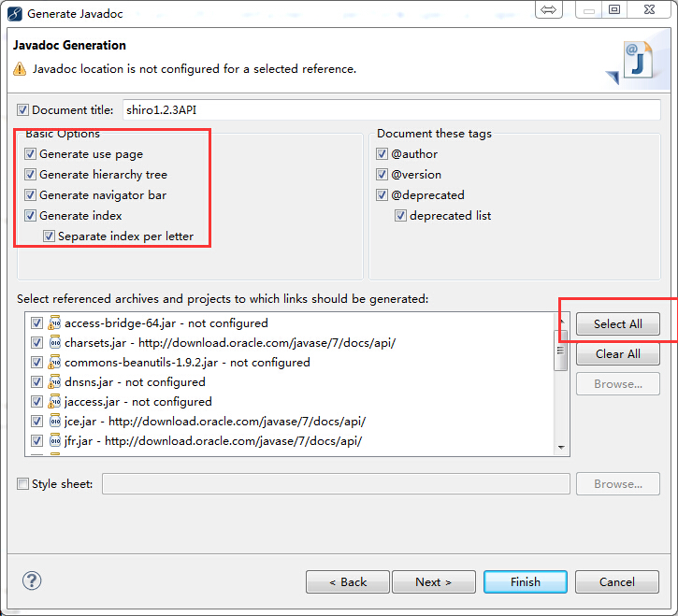Click the horizontal arrows title bar button
The height and width of the screenshot is (616, 678).
pos(548,9)
